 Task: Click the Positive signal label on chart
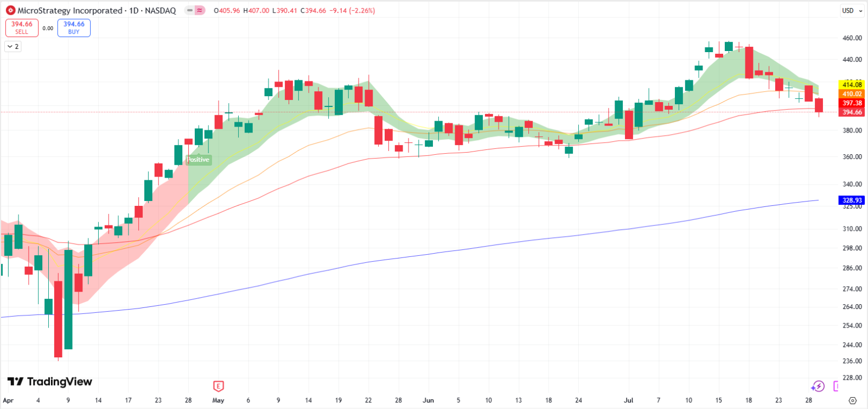[x=198, y=160]
